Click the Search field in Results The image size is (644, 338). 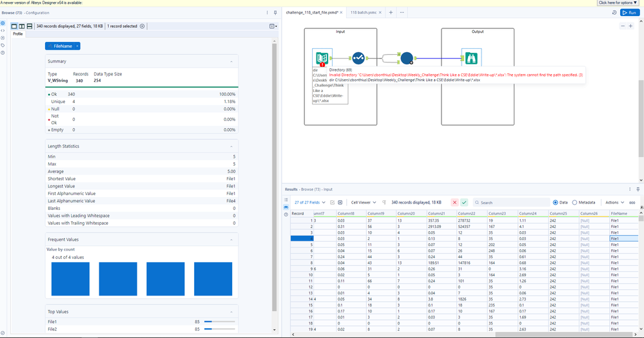[509, 202]
